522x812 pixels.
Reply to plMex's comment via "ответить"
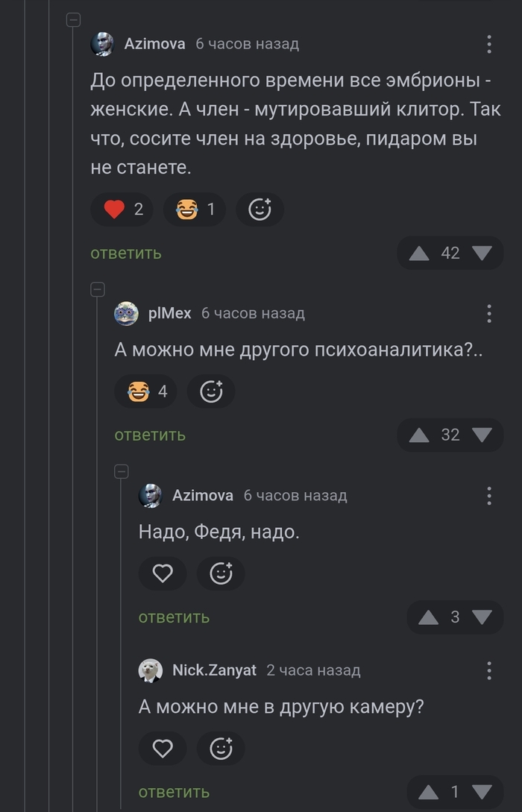point(150,435)
